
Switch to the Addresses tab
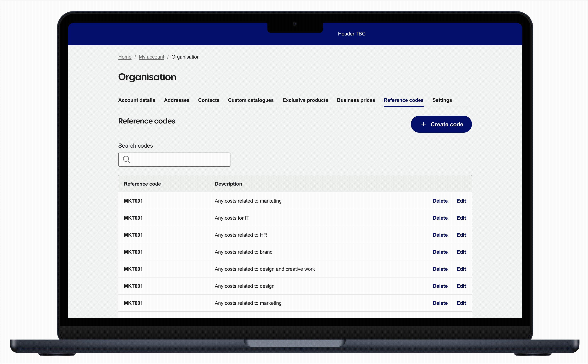click(x=177, y=100)
